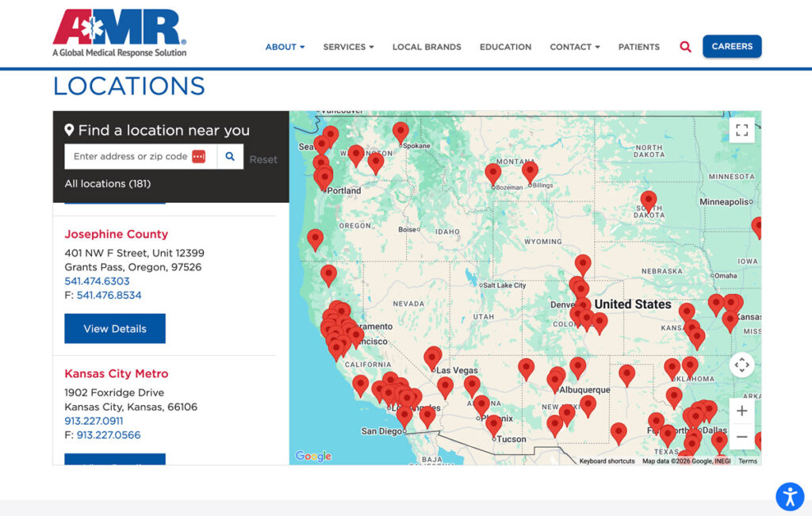Viewport: 812px width, 516px height.
Task: Open map Terms link
Action: click(748, 461)
